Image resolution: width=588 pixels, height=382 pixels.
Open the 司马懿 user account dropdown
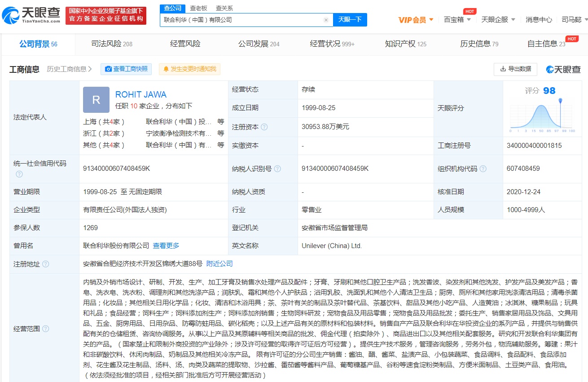coord(574,19)
